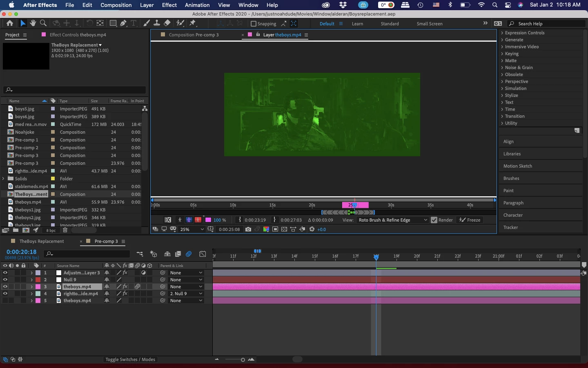Click Frame Blending enable icon in timeline
The image size is (588, 368).
coord(178,254)
